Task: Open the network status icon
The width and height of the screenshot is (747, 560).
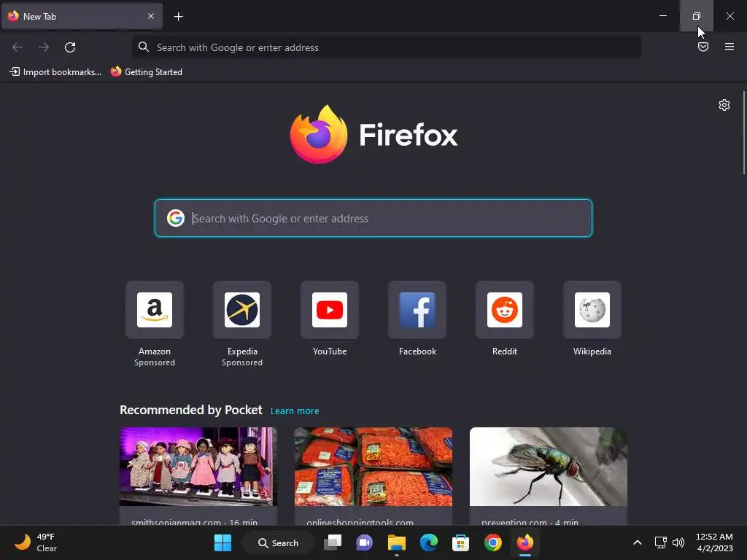Action: (660, 542)
